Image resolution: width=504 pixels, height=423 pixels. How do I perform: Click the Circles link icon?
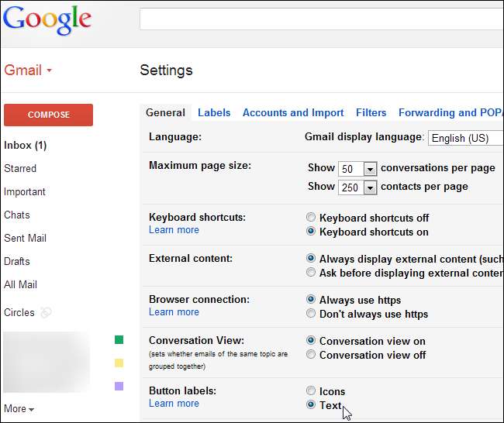point(47,313)
